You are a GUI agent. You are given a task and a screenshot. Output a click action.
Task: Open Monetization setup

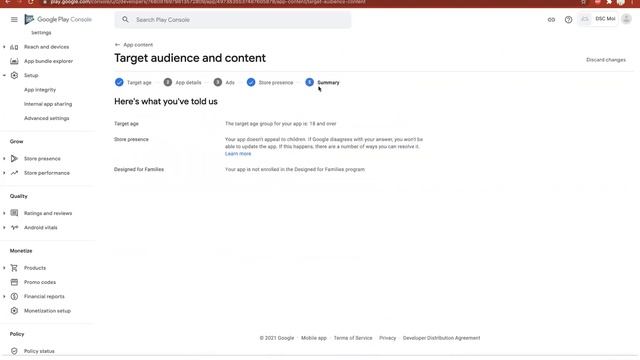click(x=47, y=311)
